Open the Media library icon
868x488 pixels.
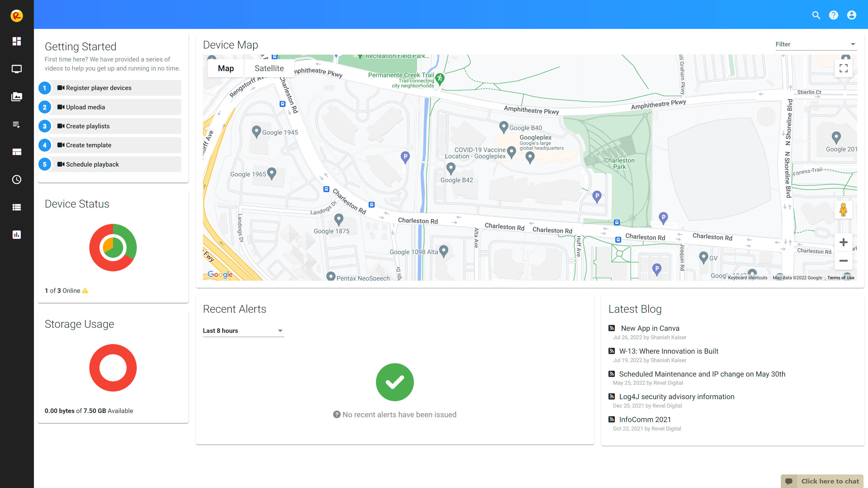coord(17,97)
